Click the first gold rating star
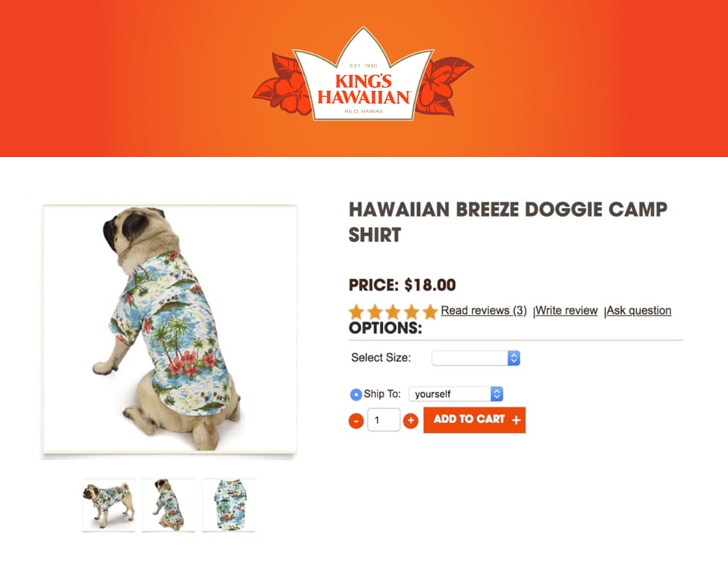The width and height of the screenshot is (728, 569). point(356,312)
